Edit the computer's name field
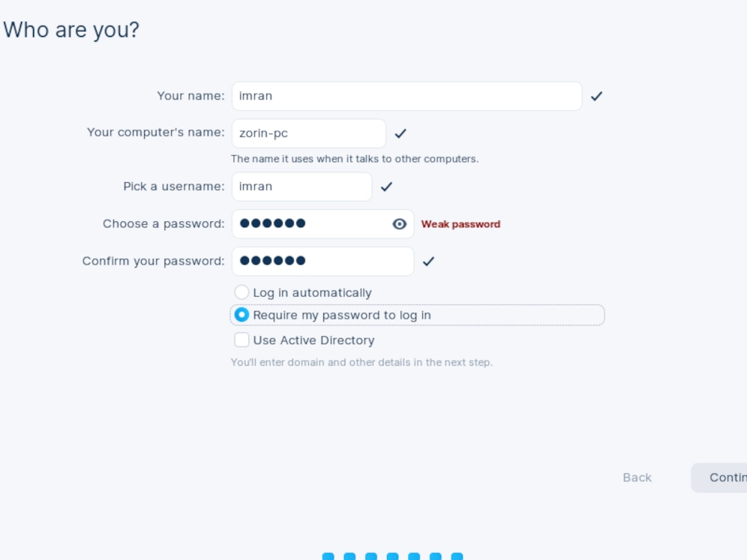 pos(309,133)
